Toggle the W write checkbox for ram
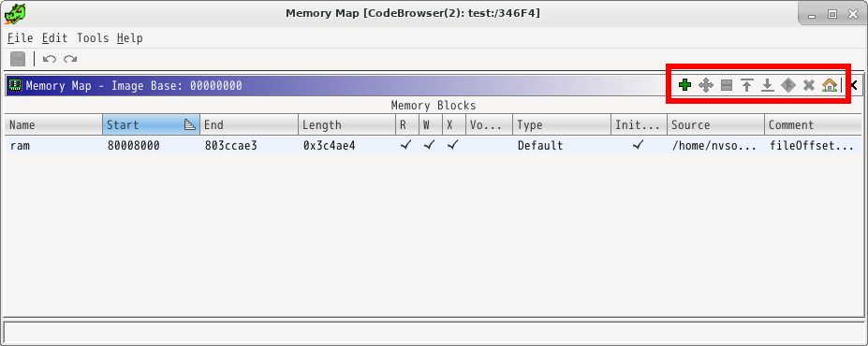Image resolution: width=868 pixels, height=346 pixels. [x=430, y=145]
